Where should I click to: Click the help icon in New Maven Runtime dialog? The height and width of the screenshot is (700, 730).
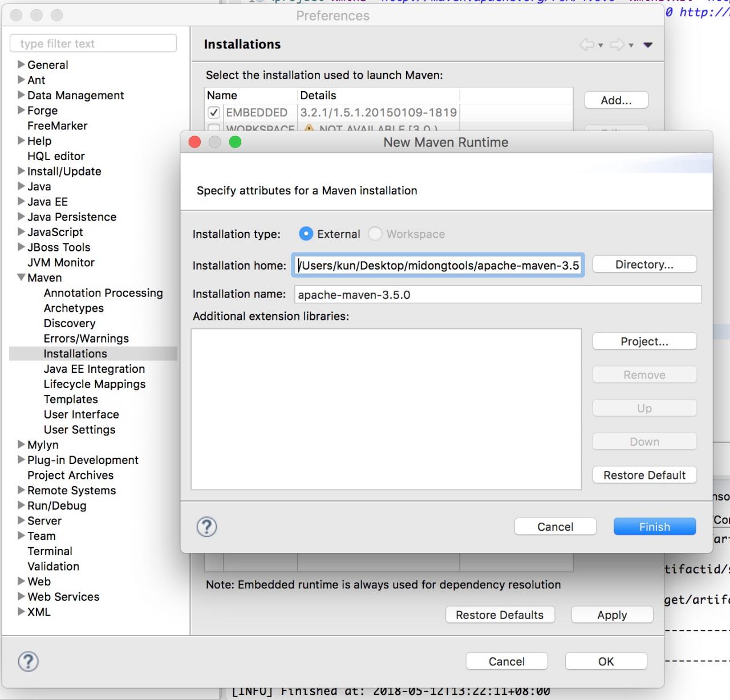click(207, 527)
